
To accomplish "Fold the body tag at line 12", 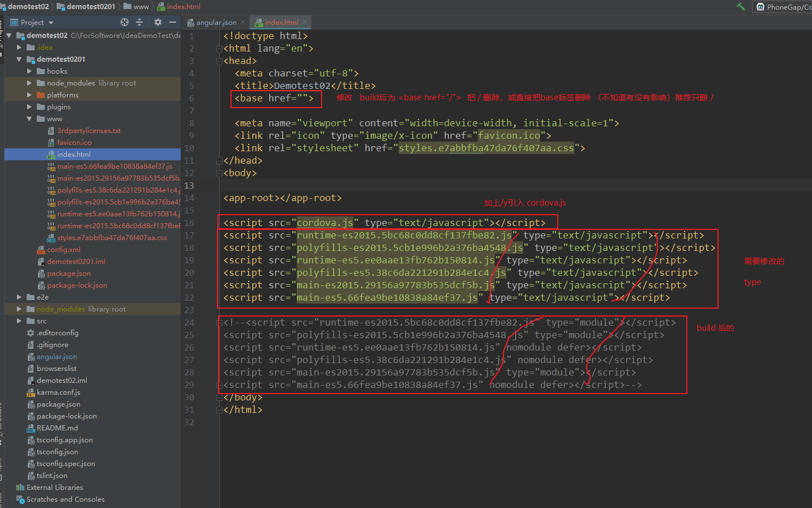I will [219, 173].
